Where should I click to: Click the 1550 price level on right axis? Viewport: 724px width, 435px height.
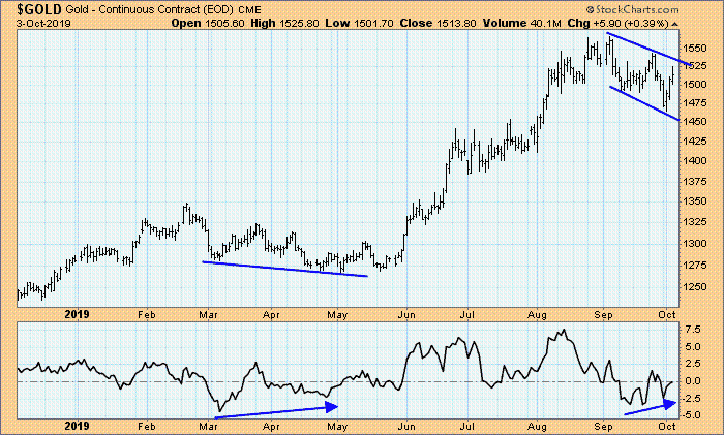coord(694,48)
